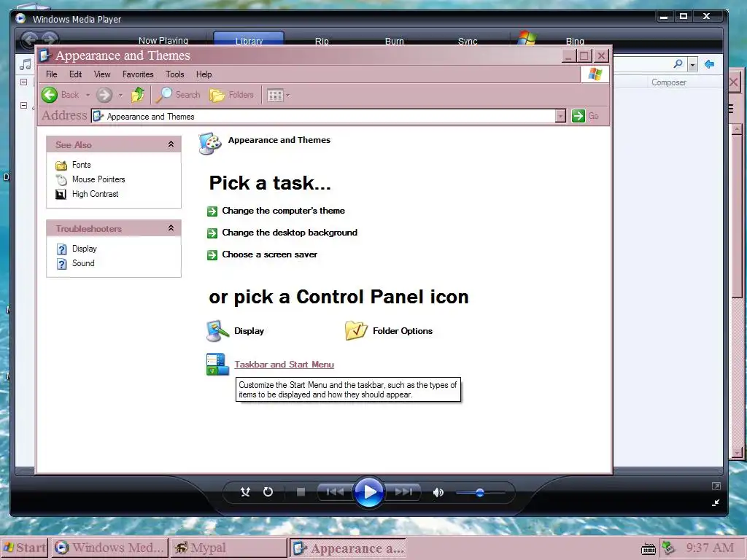Click the Start button
Image resolution: width=747 pixels, height=560 pixels.
25,548
